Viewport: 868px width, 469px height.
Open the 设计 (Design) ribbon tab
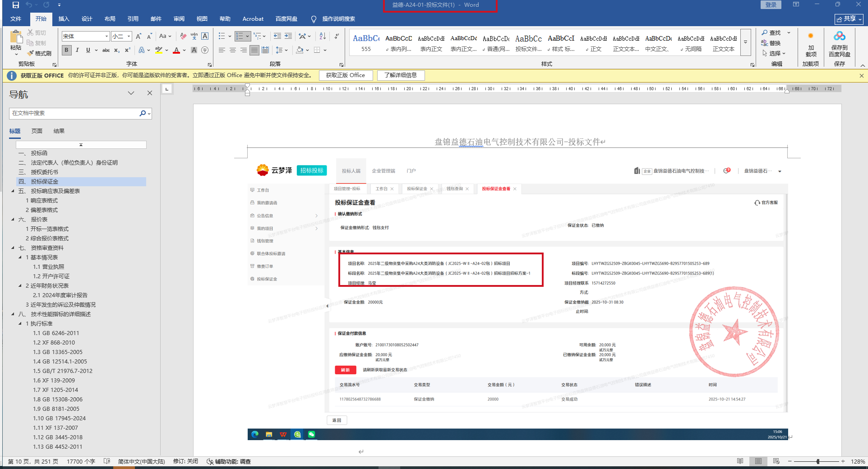coord(87,19)
